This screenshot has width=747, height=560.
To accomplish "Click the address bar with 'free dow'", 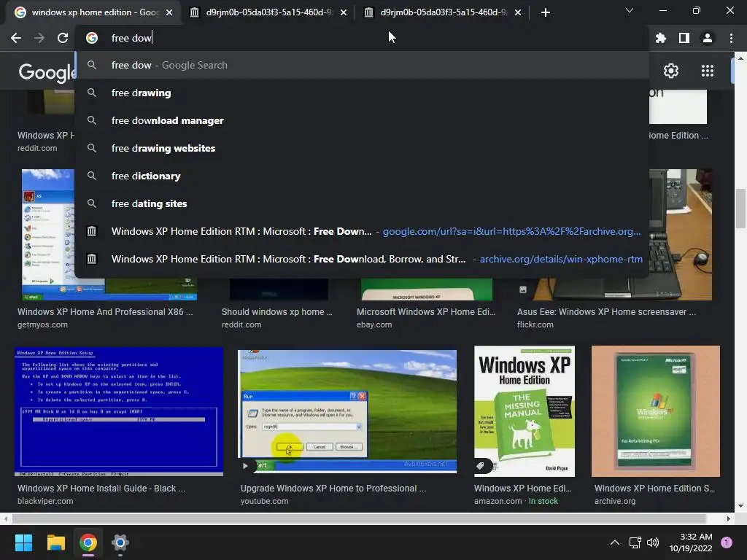I will 362,38.
